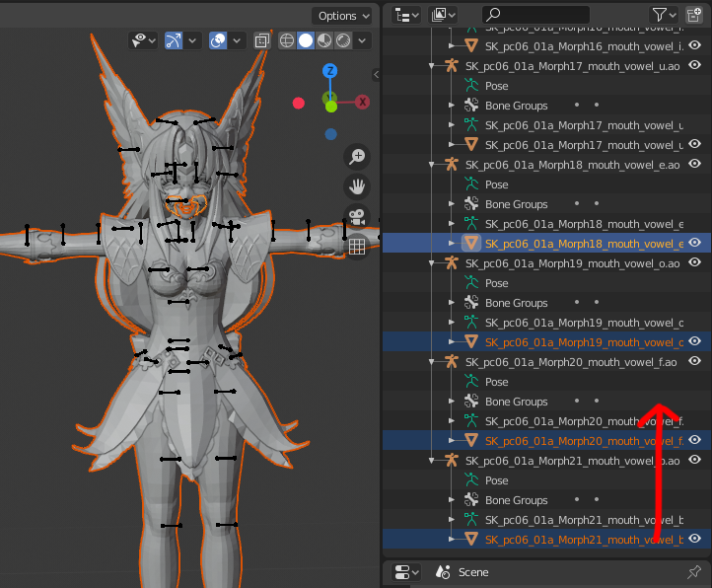
Task: Switch to rendered shading
Action: point(343,40)
